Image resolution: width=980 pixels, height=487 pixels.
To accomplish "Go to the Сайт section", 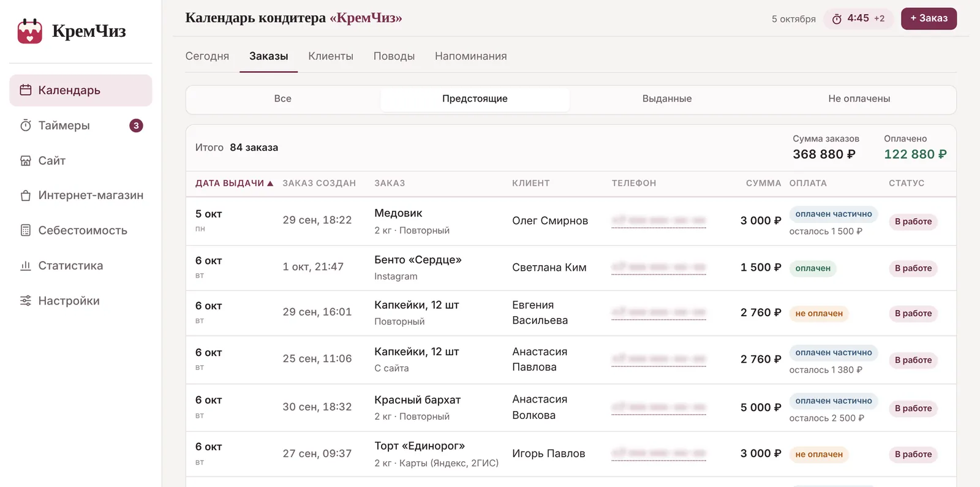I will (x=81, y=160).
